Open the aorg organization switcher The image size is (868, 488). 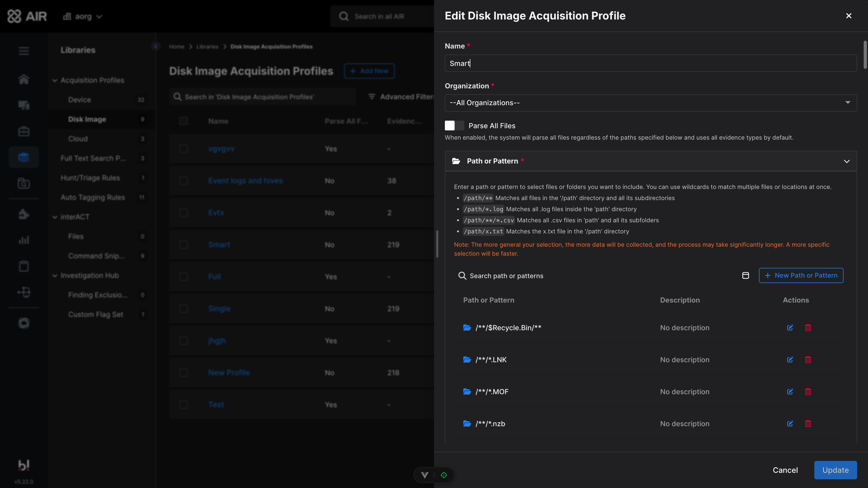[x=82, y=16]
